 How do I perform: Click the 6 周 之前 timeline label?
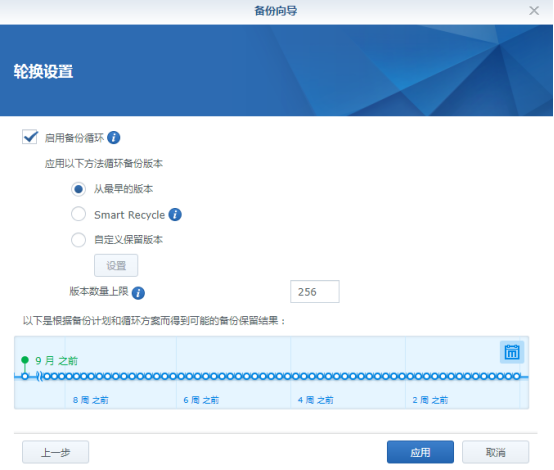click(201, 400)
